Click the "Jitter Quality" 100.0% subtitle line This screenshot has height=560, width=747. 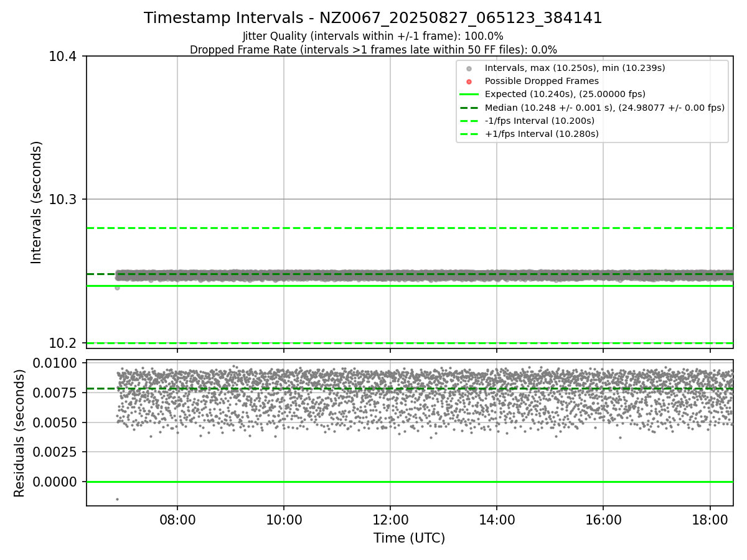pos(373,36)
